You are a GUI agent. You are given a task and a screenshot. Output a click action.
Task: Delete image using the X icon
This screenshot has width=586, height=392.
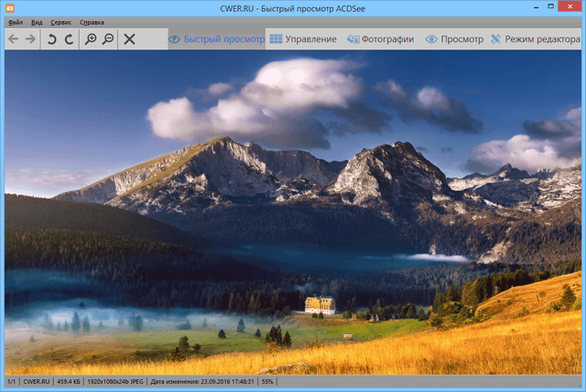130,39
